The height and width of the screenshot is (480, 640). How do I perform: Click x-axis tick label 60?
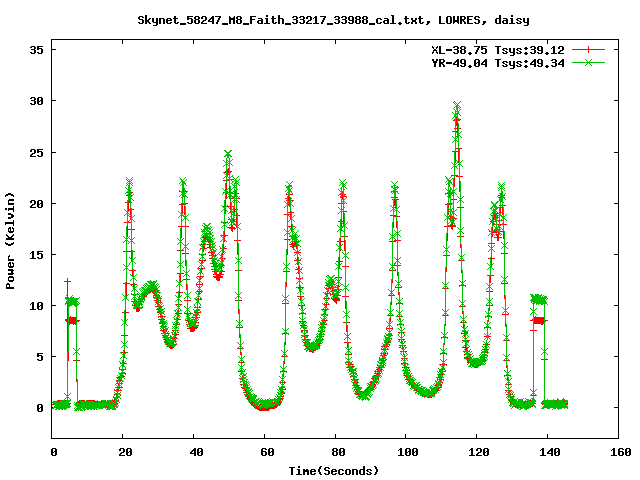click(267, 452)
